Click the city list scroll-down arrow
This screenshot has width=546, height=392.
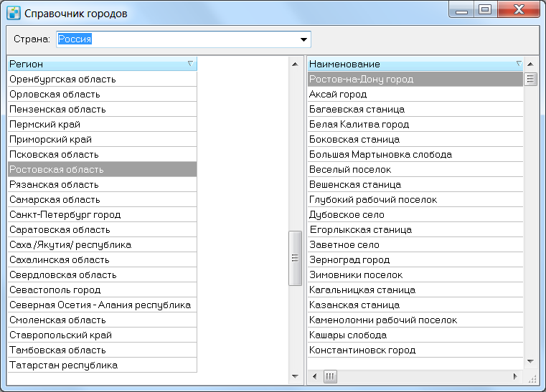pyautogui.click(x=530, y=362)
